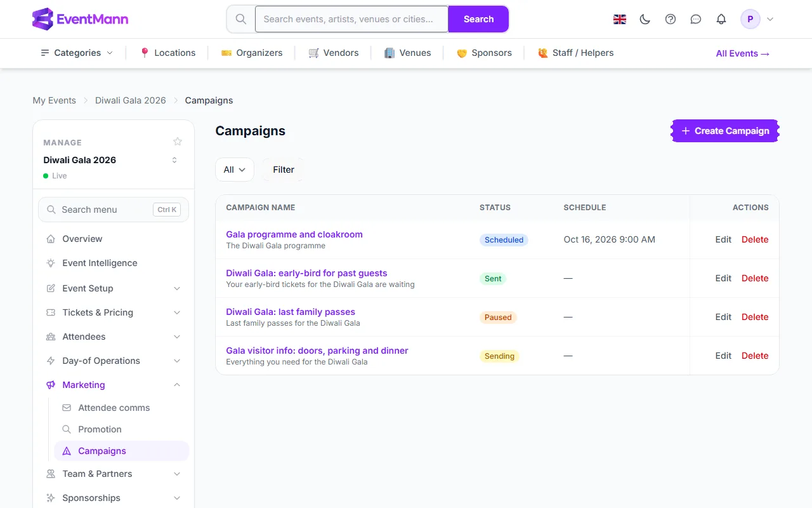This screenshot has width=812, height=508.
Task: Go to Sponsors in the nav bar
Action: coord(484,53)
